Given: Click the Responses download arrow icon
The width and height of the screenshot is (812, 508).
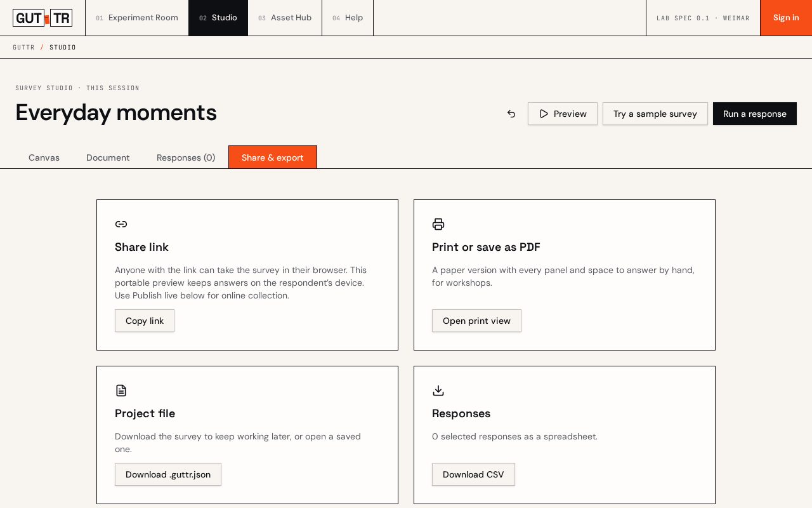Looking at the screenshot, I should pos(438,391).
